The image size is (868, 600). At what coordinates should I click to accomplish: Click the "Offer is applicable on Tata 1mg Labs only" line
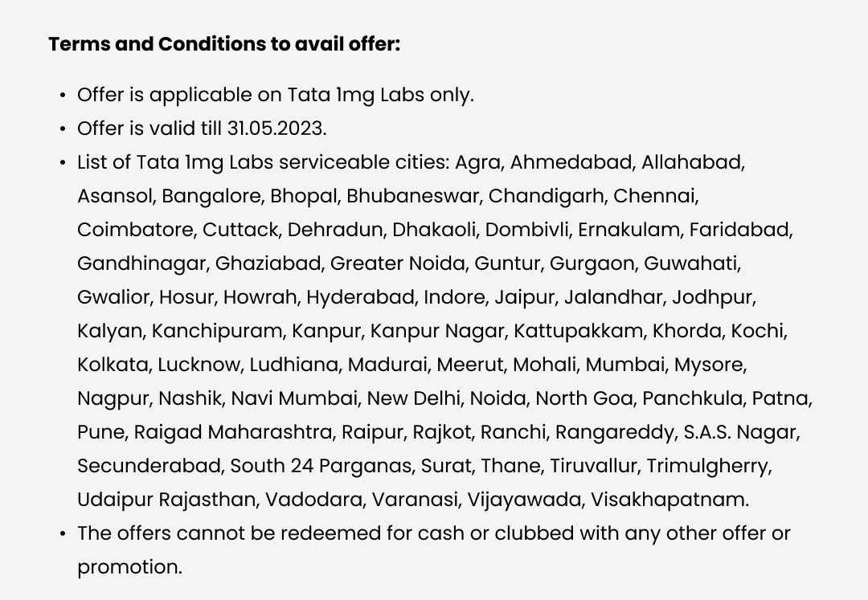click(275, 95)
